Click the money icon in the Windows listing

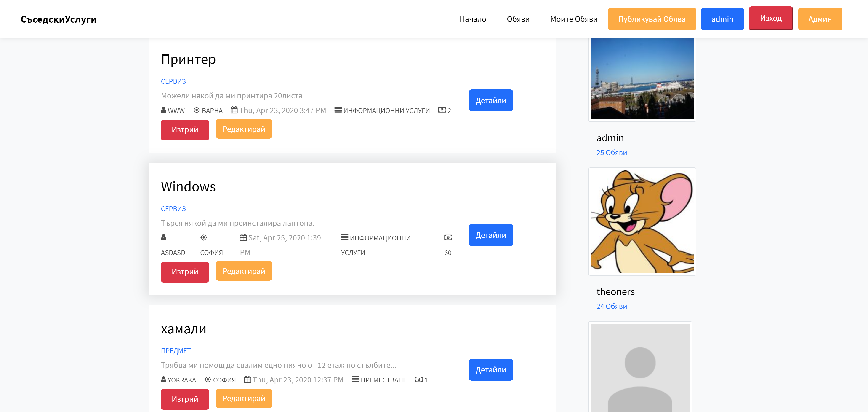pos(448,237)
